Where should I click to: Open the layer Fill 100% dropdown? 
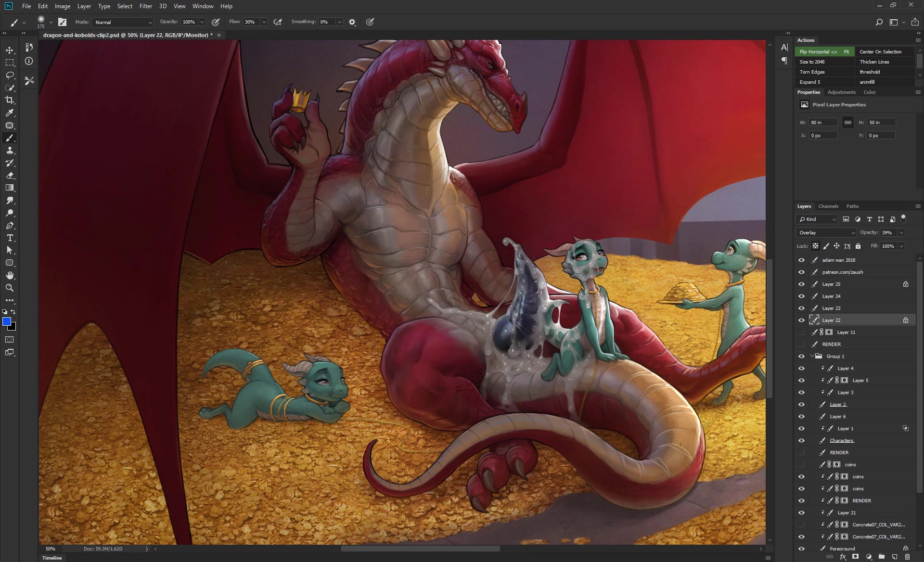(901, 246)
